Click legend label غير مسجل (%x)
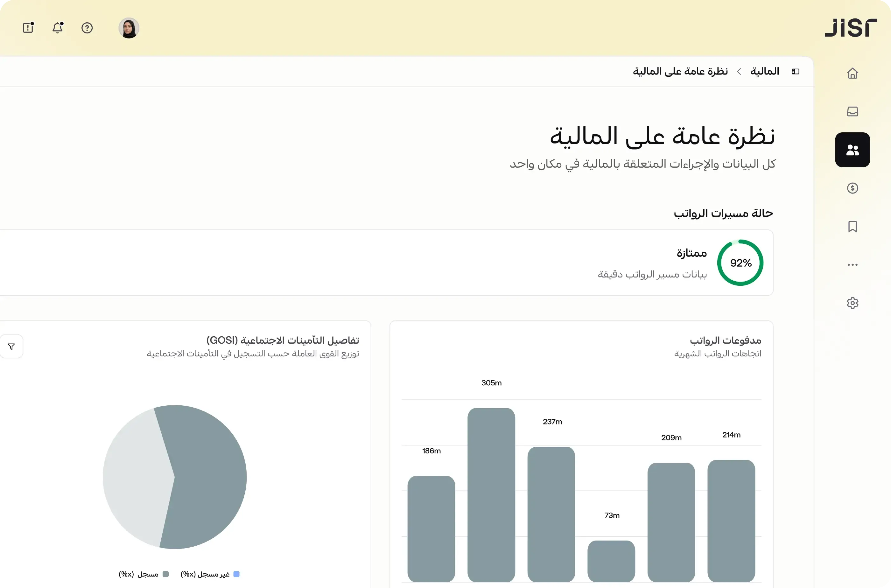This screenshot has height=588, width=891. pyautogui.click(x=205, y=574)
